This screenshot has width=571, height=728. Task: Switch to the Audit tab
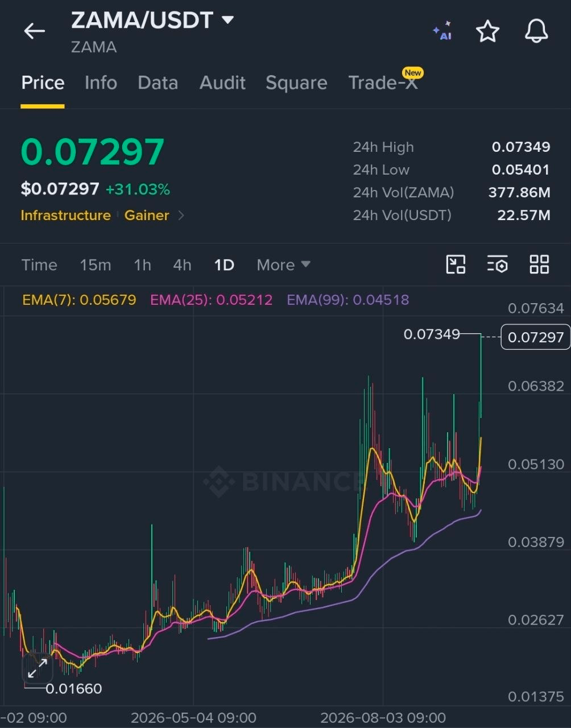point(222,83)
